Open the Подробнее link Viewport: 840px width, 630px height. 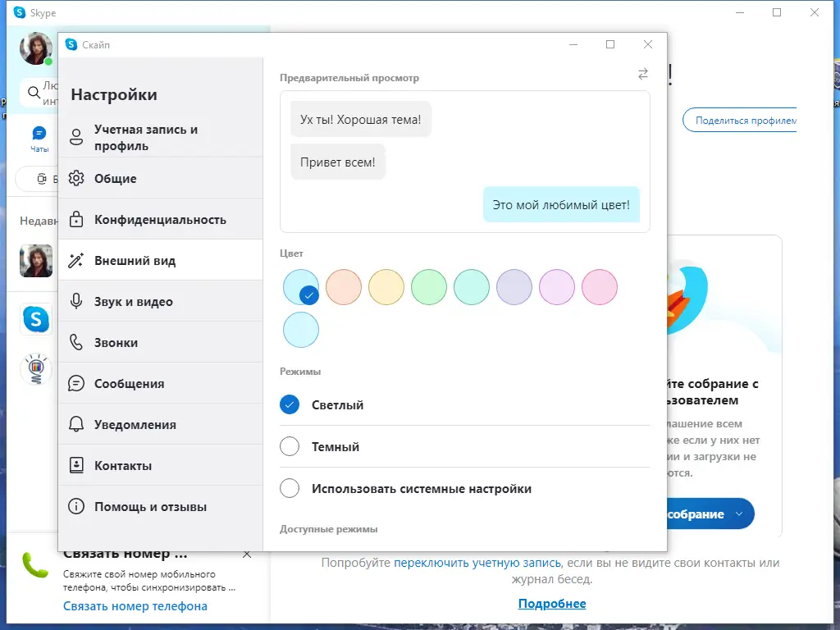point(552,604)
